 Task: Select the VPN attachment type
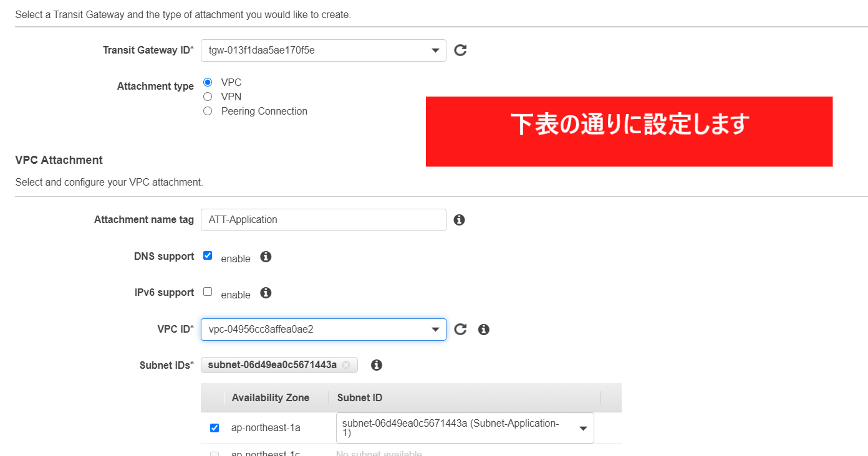click(208, 97)
